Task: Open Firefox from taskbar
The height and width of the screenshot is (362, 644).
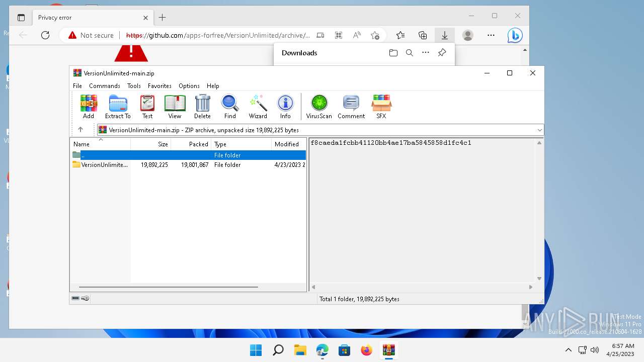Action: click(366, 350)
